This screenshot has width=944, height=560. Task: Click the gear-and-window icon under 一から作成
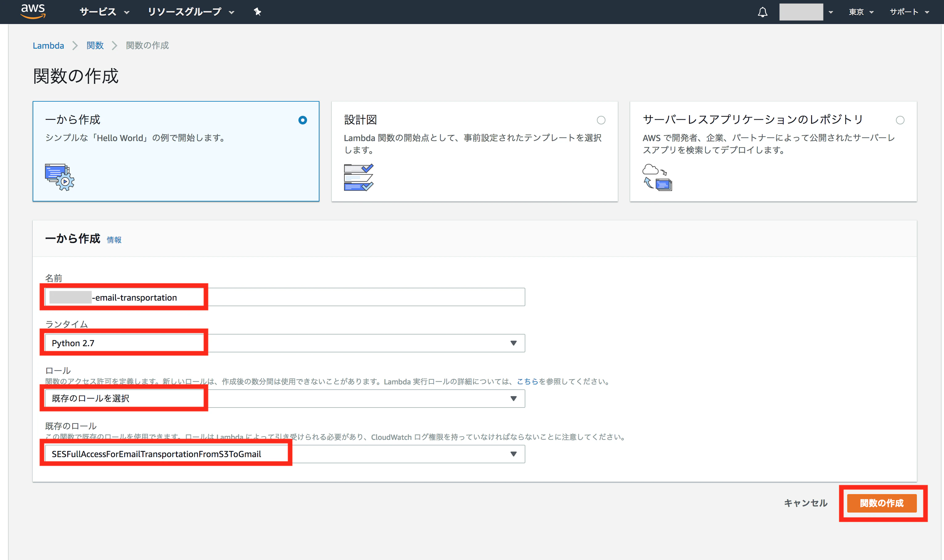pyautogui.click(x=60, y=177)
